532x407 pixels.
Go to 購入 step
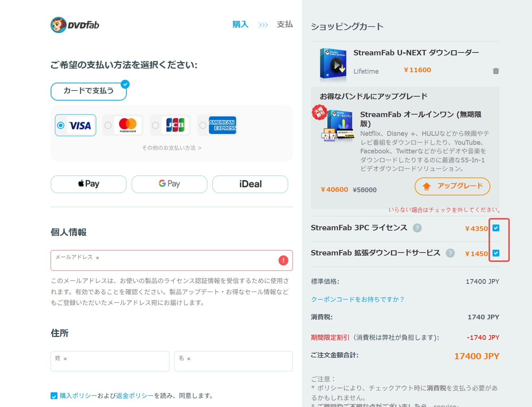pyautogui.click(x=241, y=24)
